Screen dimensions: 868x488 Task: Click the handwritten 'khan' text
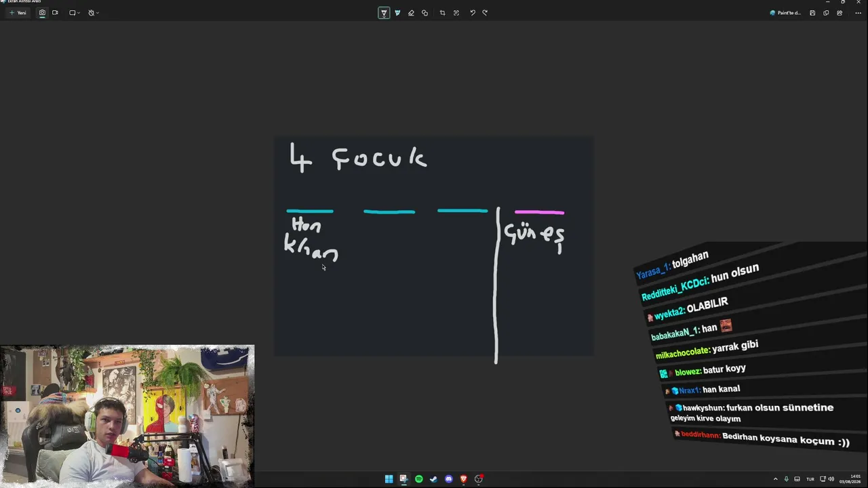(311, 248)
